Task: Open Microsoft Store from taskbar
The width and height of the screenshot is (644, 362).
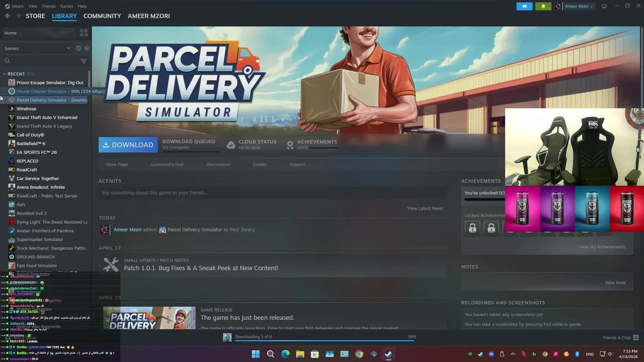Action: click(x=315, y=354)
